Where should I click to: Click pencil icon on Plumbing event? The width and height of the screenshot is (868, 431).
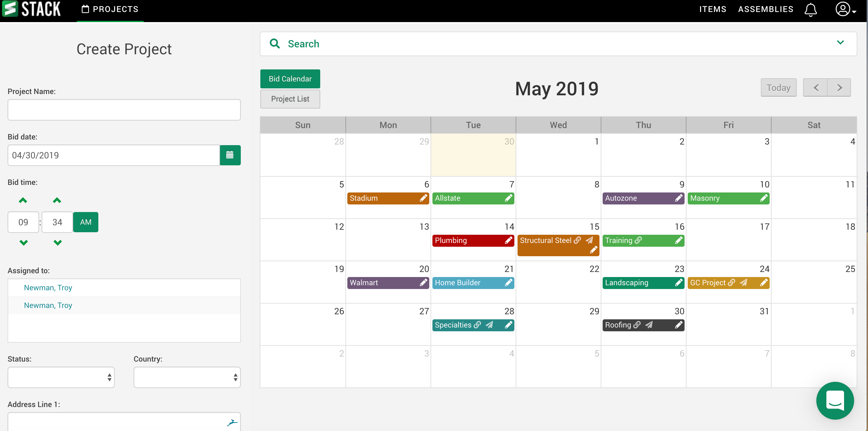click(508, 240)
